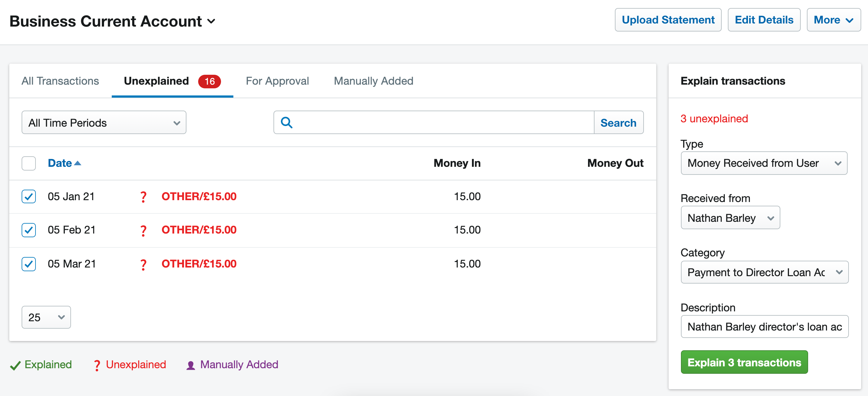Click the unexplained question mark for 05 Feb 21
Image resolution: width=868 pixels, height=396 pixels.
(144, 230)
